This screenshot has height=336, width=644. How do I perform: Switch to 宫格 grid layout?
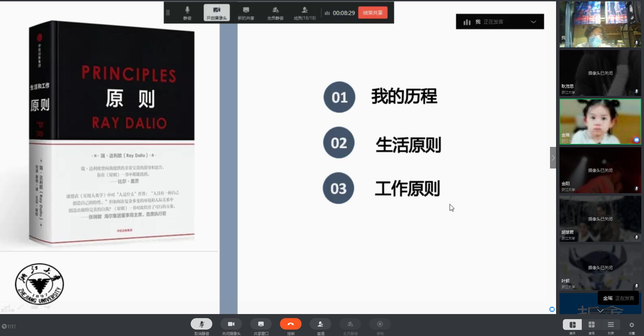[x=592, y=325]
